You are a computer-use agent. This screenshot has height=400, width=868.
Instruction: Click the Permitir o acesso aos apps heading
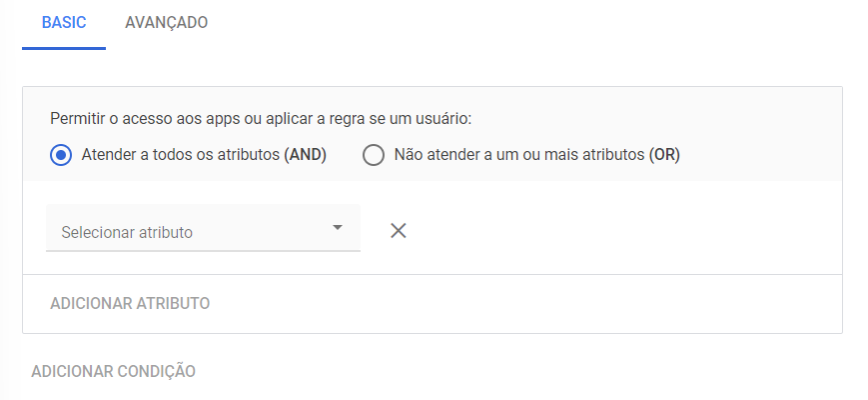coord(261,119)
